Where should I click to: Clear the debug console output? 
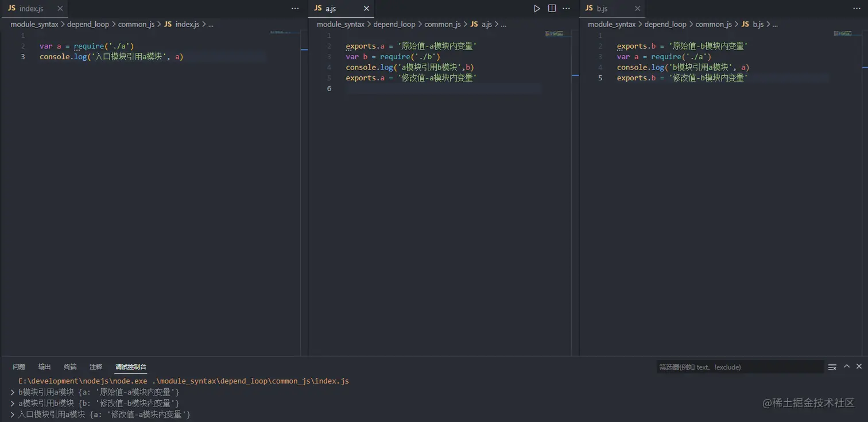832,367
